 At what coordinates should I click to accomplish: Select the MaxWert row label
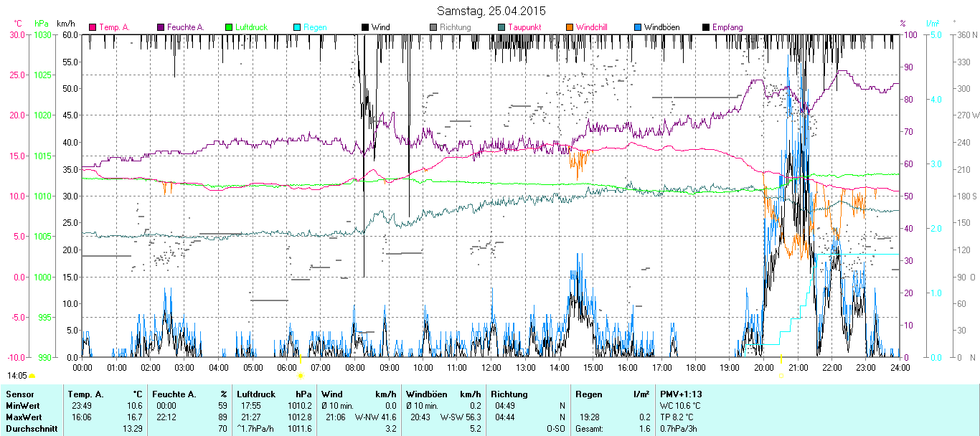click(23, 417)
